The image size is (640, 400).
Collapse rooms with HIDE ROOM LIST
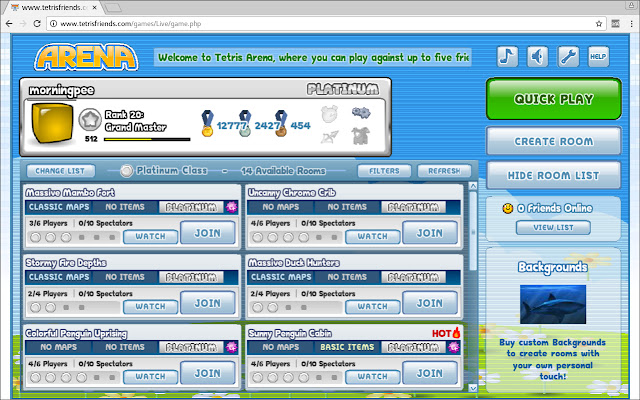tap(553, 176)
